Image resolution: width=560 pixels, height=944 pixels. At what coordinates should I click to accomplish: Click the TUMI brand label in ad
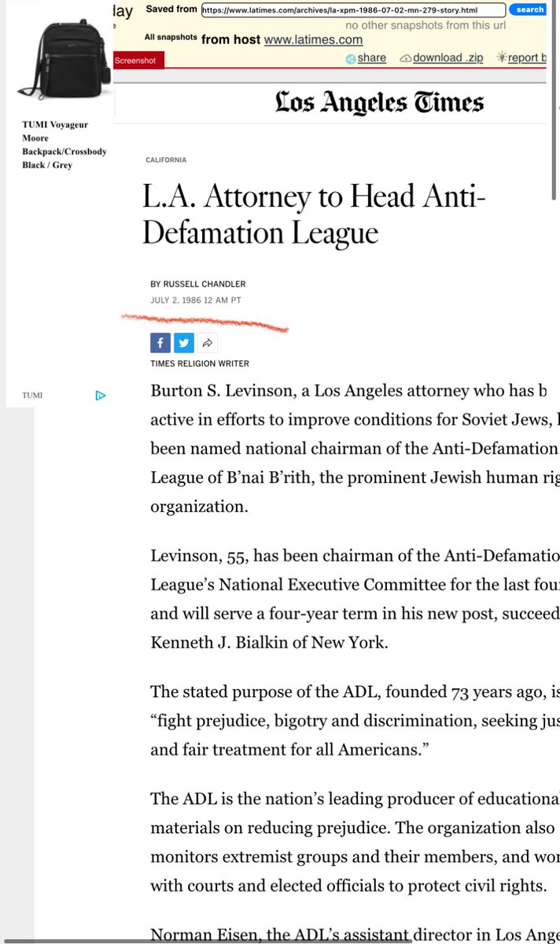(x=32, y=396)
